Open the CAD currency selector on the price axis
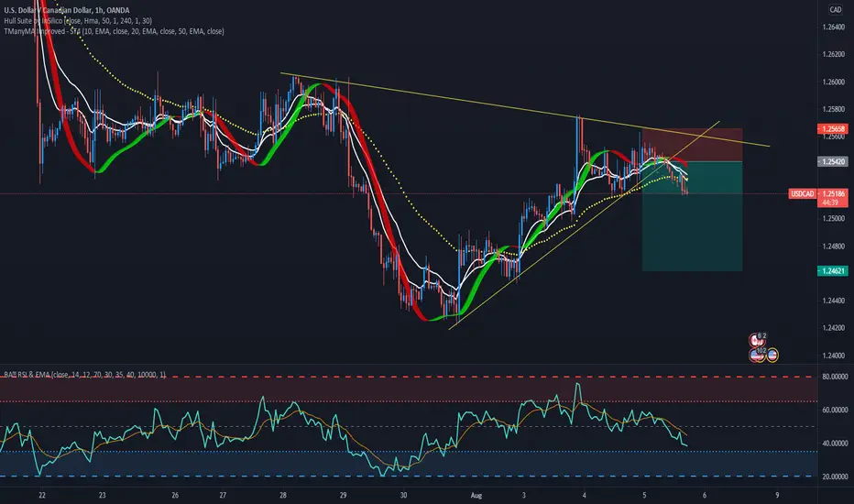 point(835,9)
